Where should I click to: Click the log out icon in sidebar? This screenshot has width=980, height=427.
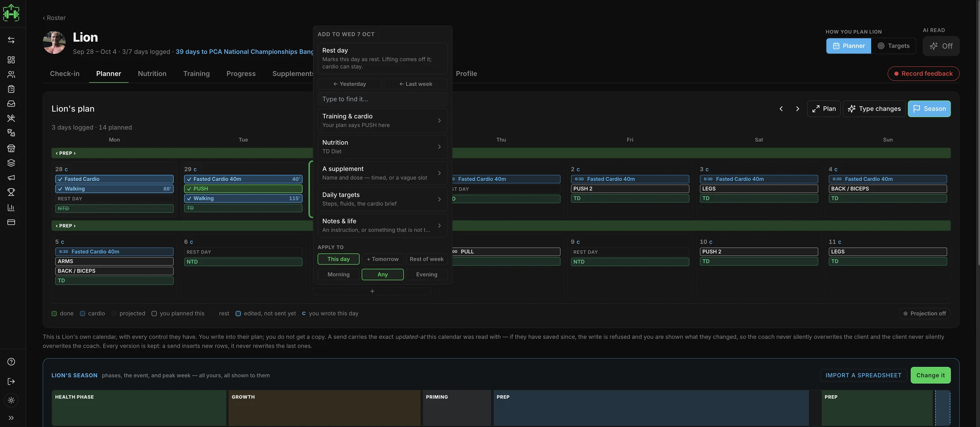click(x=11, y=381)
